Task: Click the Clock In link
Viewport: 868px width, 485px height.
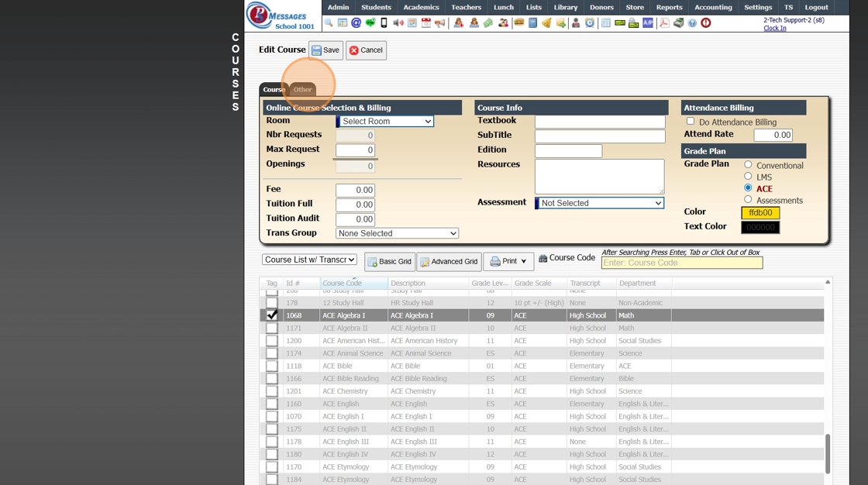Action: click(774, 28)
